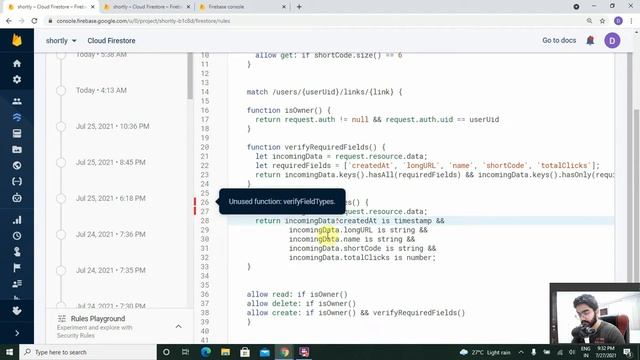
Task: Expand the Rules Playground panel chevron
Action: 178,326
